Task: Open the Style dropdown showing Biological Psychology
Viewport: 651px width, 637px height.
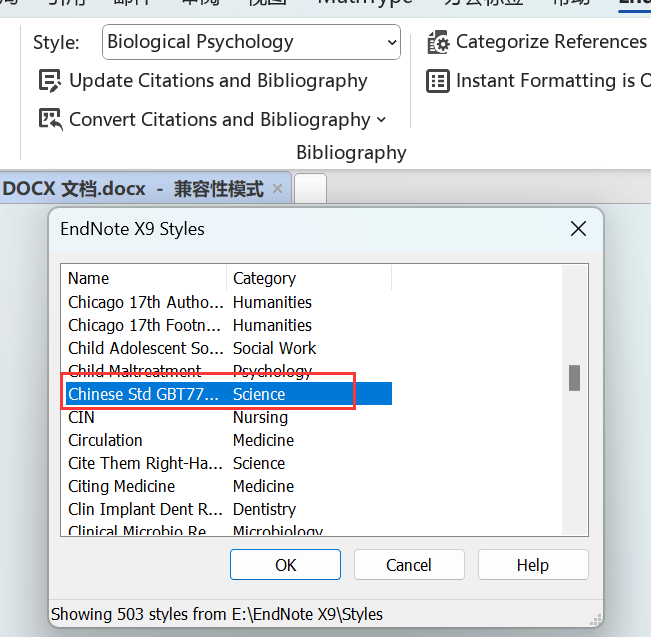Action: coord(251,42)
